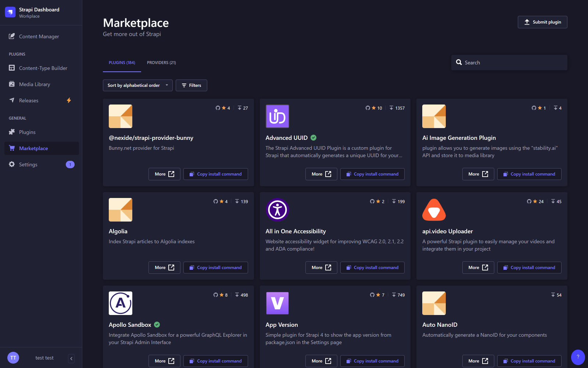Click the api.video Uploader logo
This screenshot has height=368, width=588.
(x=434, y=210)
